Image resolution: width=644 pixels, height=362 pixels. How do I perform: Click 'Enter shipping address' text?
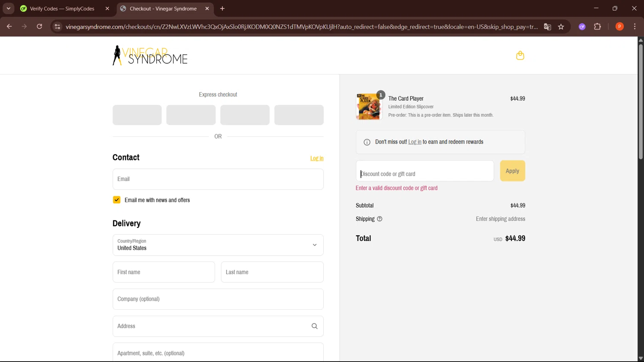click(500, 219)
